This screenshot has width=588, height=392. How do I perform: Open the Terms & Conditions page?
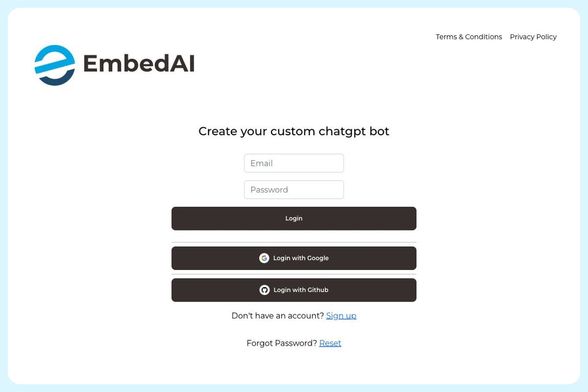[469, 37]
